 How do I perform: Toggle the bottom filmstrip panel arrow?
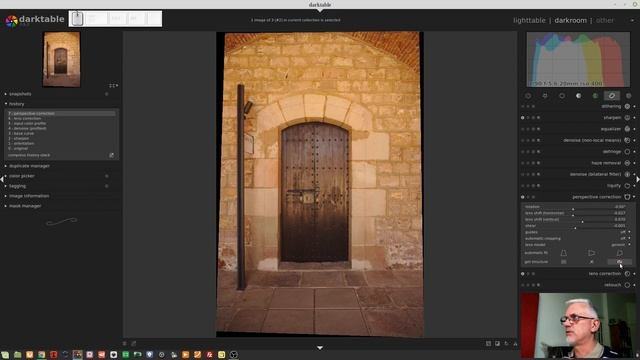(320, 348)
